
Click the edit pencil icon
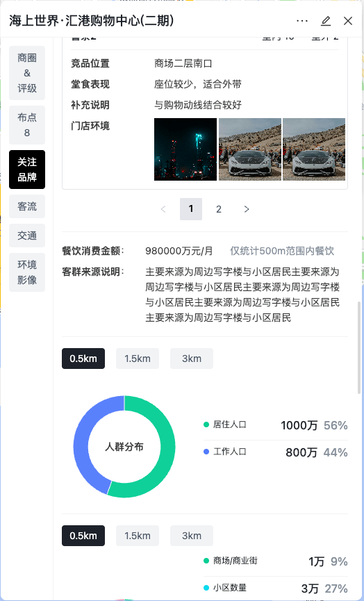326,21
